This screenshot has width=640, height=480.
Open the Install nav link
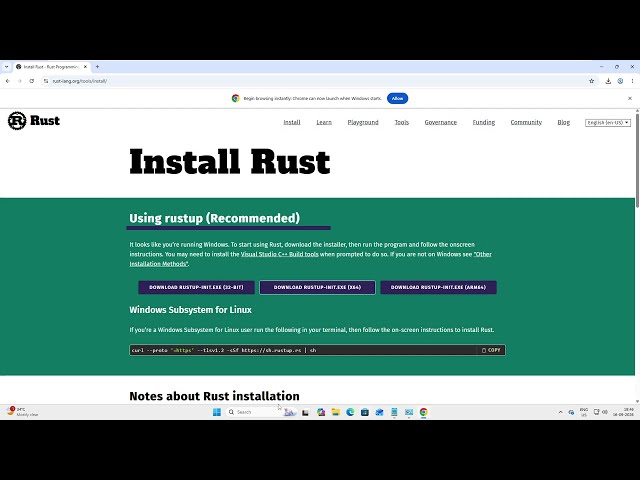click(x=292, y=122)
